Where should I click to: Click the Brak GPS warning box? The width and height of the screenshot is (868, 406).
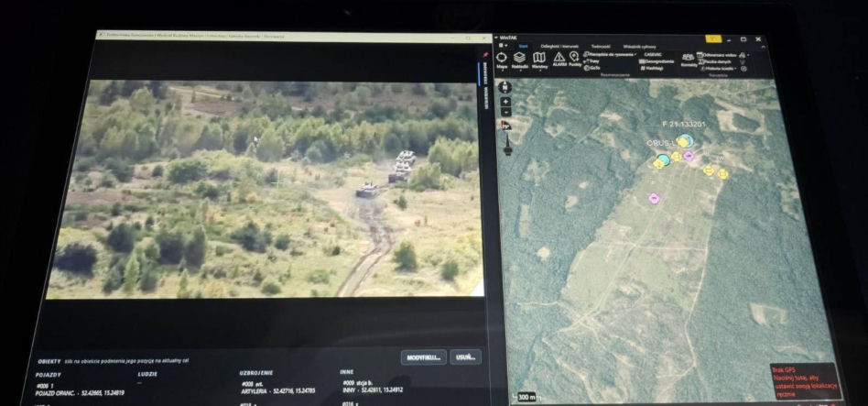click(x=806, y=381)
